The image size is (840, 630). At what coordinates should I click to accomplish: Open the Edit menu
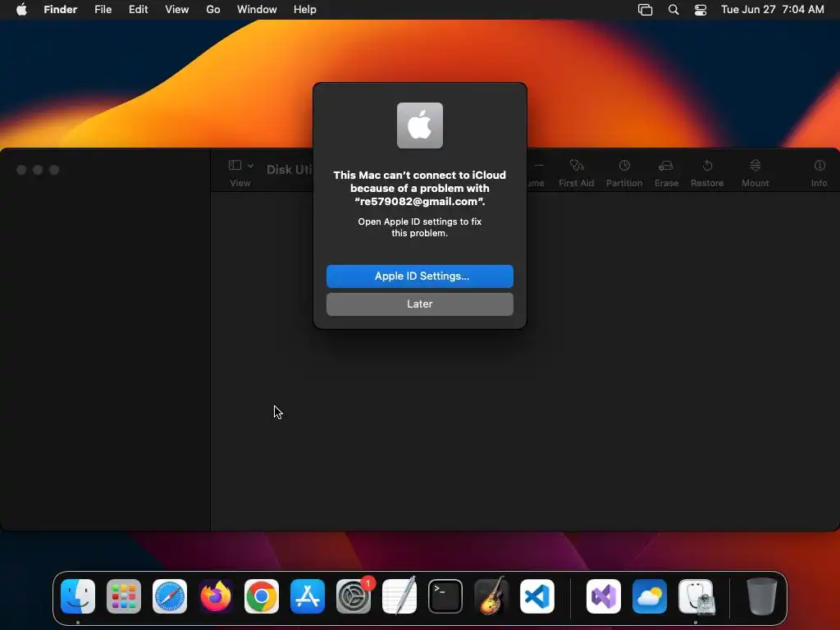(x=138, y=10)
